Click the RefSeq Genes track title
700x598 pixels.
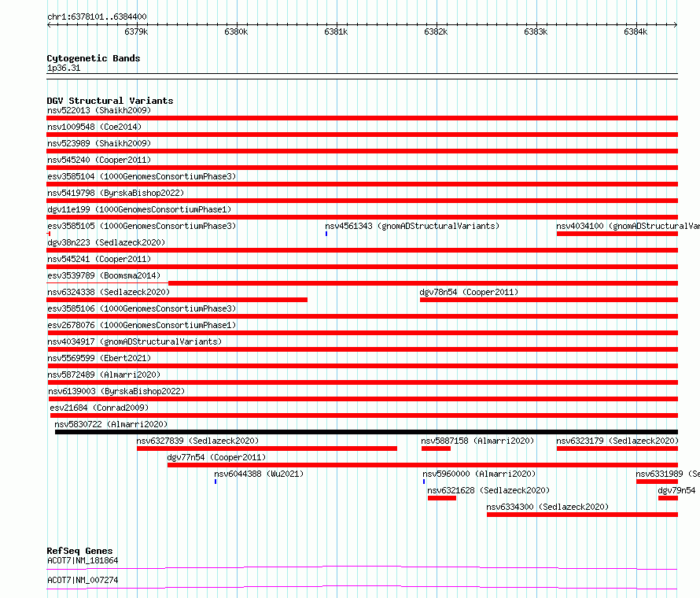79,551
